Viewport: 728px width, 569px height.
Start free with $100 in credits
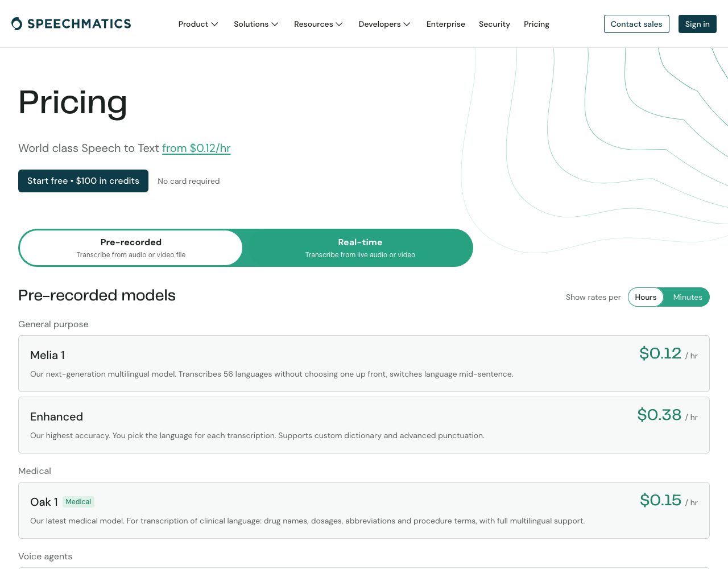tap(83, 181)
